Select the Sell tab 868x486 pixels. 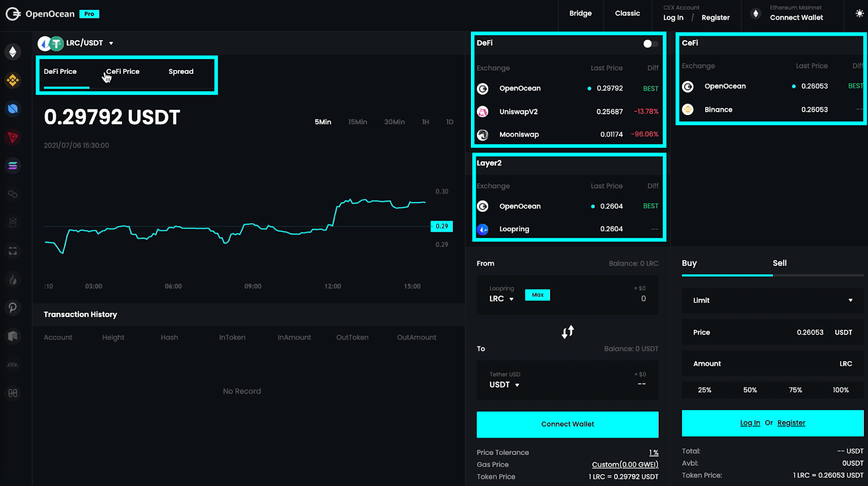[x=780, y=263]
